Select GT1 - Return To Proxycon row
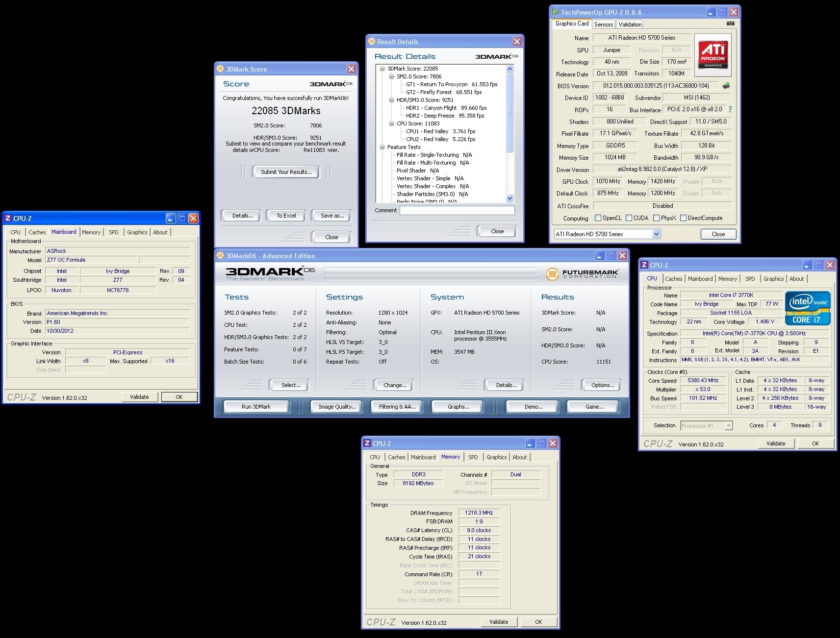This screenshot has width=840, height=638. coord(452,84)
